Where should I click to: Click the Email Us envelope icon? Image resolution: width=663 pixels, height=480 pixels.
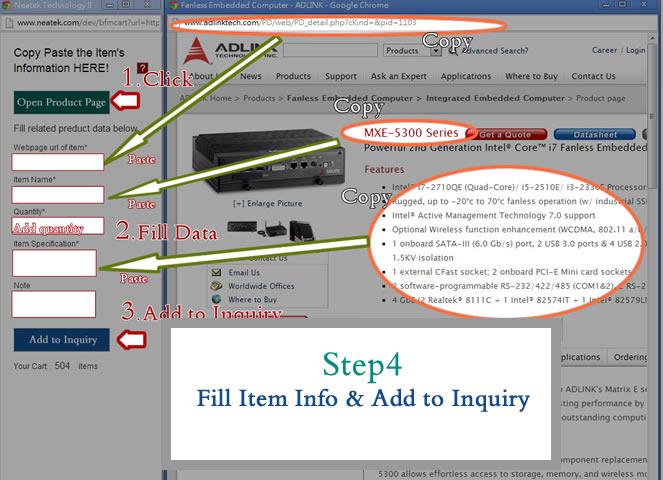tap(216, 272)
